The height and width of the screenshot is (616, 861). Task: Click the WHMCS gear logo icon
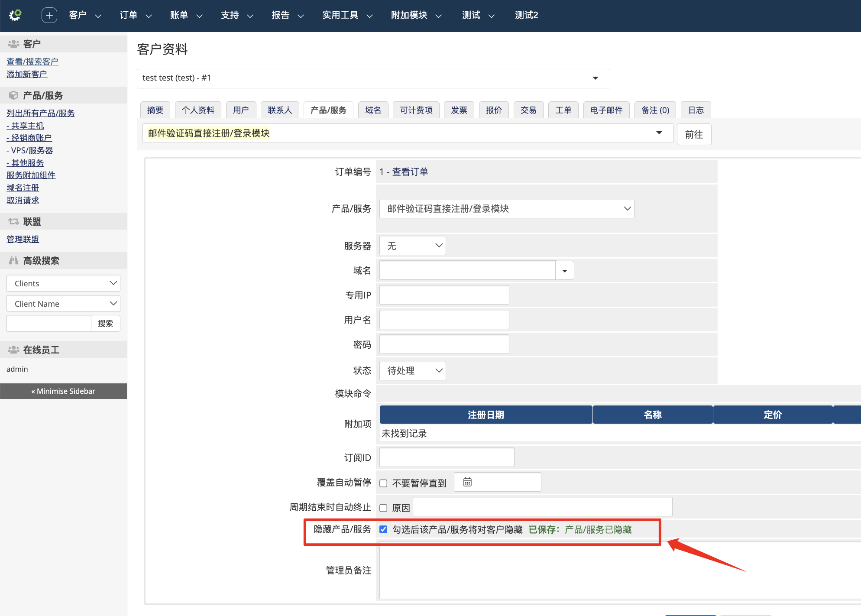pyautogui.click(x=15, y=15)
